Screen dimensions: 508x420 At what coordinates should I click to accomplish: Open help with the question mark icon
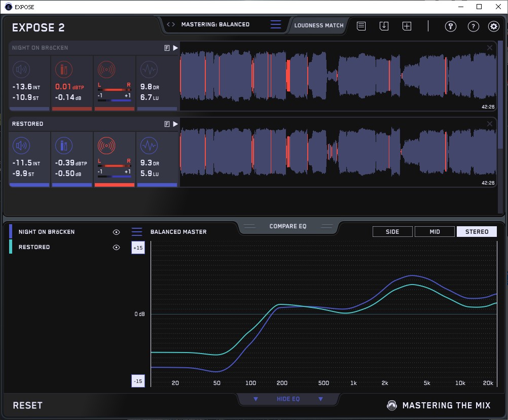point(474,26)
